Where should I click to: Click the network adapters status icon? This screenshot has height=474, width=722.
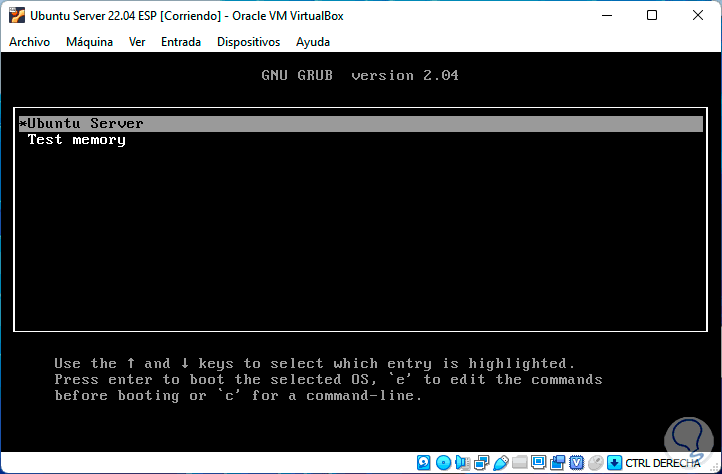pos(482,462)
